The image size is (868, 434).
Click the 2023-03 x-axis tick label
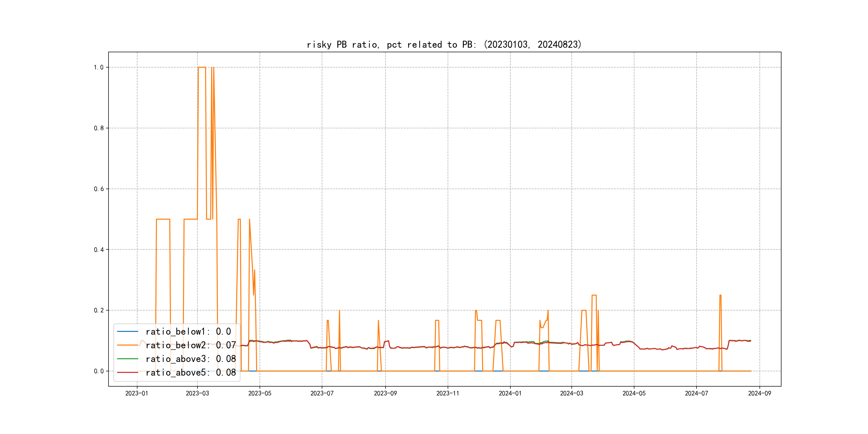(x=197, y=393)
